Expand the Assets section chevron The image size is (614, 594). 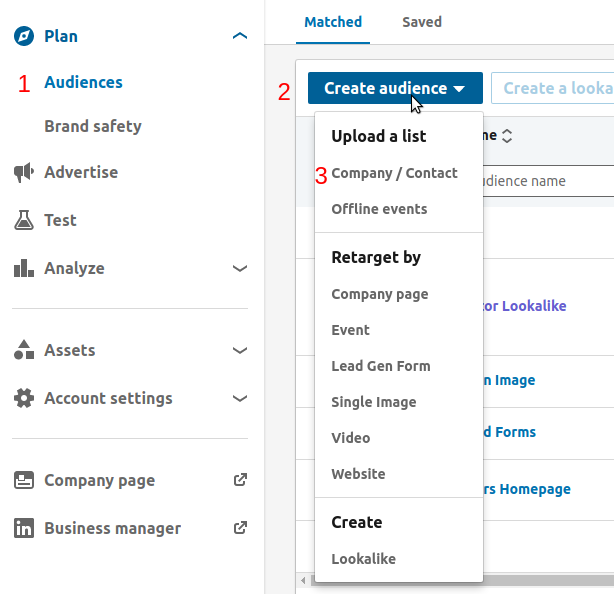click(x=239, y=351)
